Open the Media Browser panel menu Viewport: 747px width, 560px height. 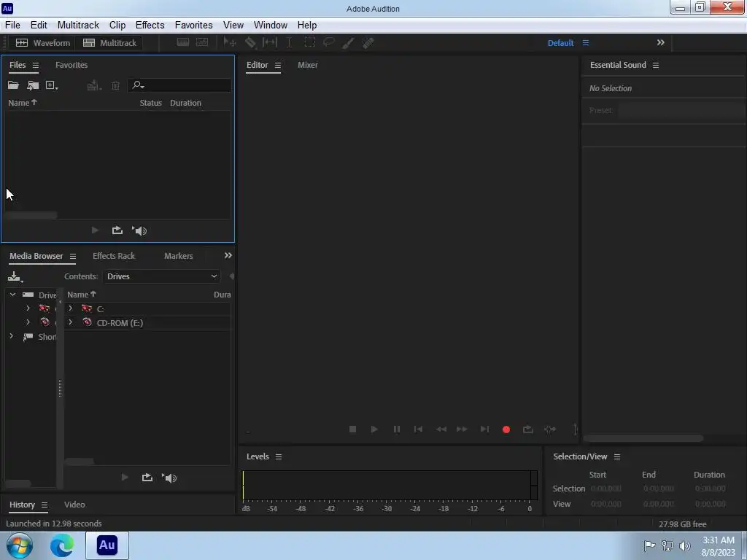pyautogui.click(x=73, y=256)
